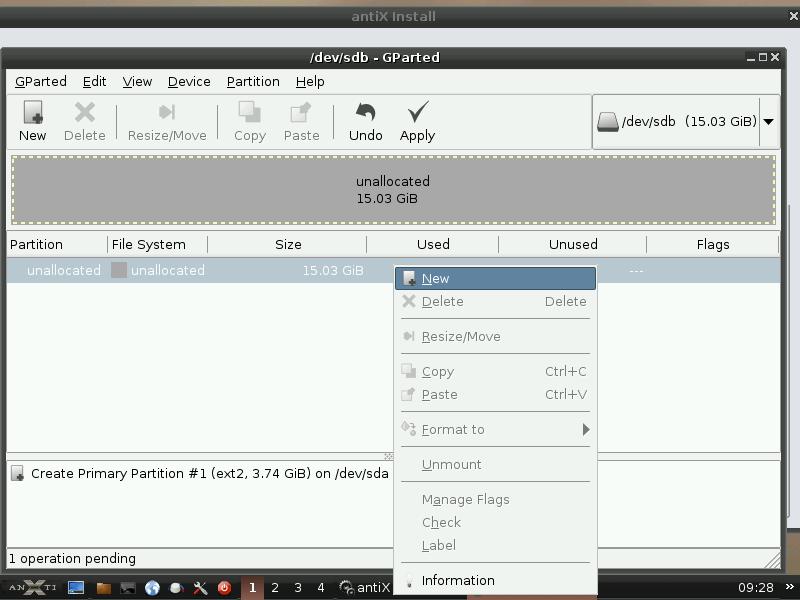The image size is (800, 600).
Task: Click the Used column header
Action: click(433, 244)
